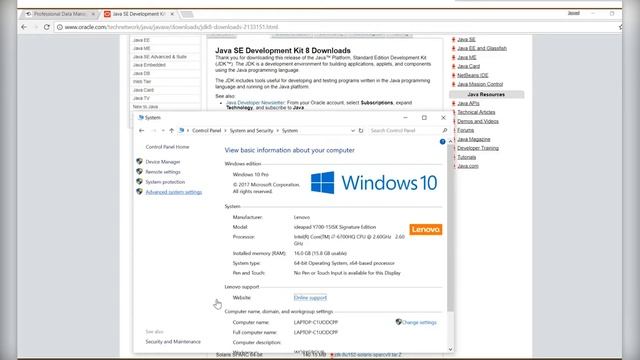Open Tutorials resource link
This screenshot has height=360, width=640.
(467, 157)
